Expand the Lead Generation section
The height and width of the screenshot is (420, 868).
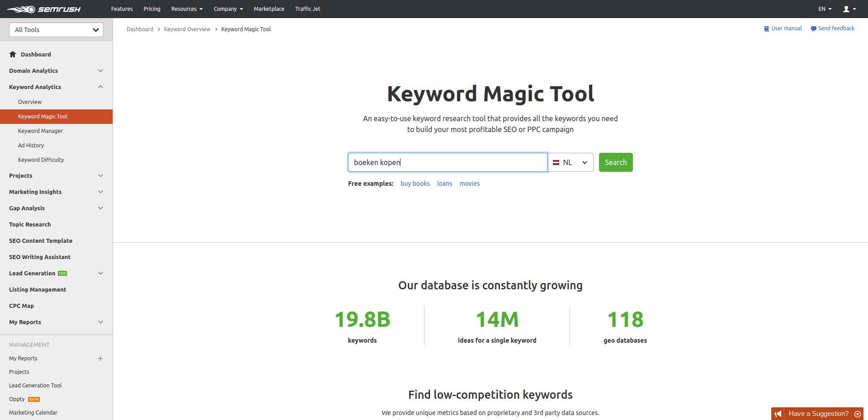(101, 274)
